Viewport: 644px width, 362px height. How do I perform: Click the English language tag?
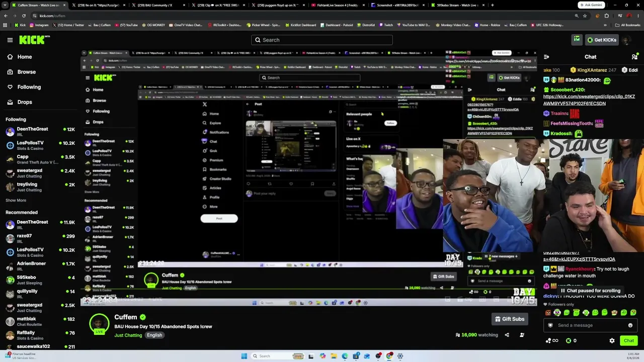154,335
